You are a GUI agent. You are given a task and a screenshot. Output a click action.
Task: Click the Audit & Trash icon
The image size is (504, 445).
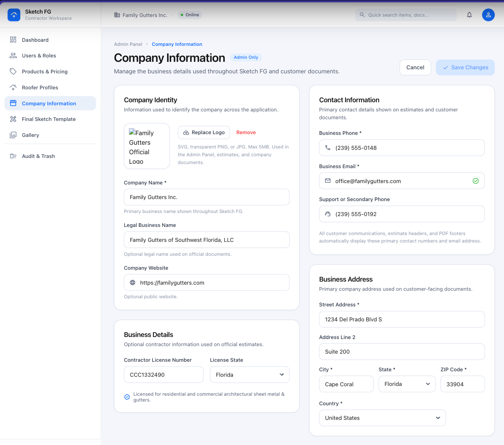click(x=13, y=156)
